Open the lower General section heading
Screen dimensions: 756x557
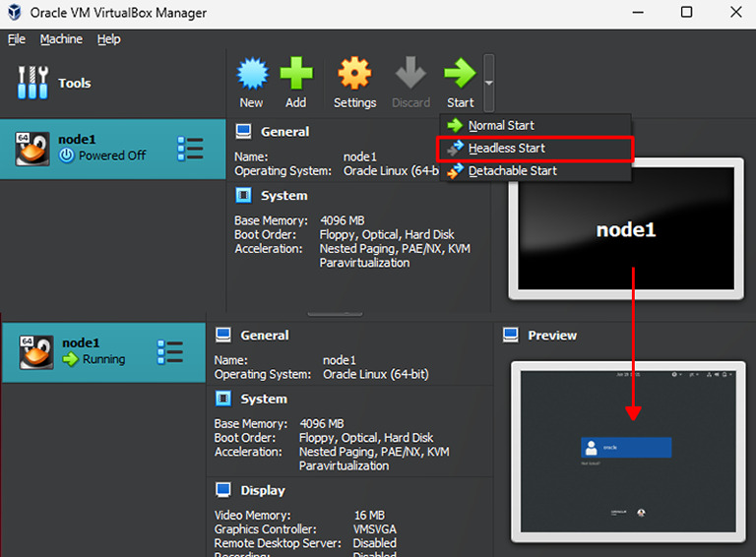[x=265, y=335]
